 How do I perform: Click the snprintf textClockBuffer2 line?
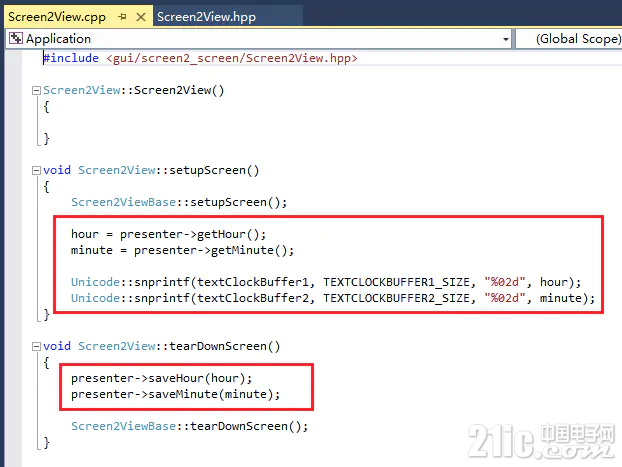pos(333,298)
